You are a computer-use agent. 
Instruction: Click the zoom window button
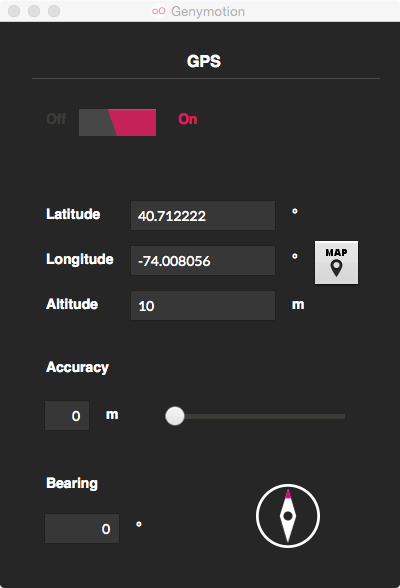(54, 11)
